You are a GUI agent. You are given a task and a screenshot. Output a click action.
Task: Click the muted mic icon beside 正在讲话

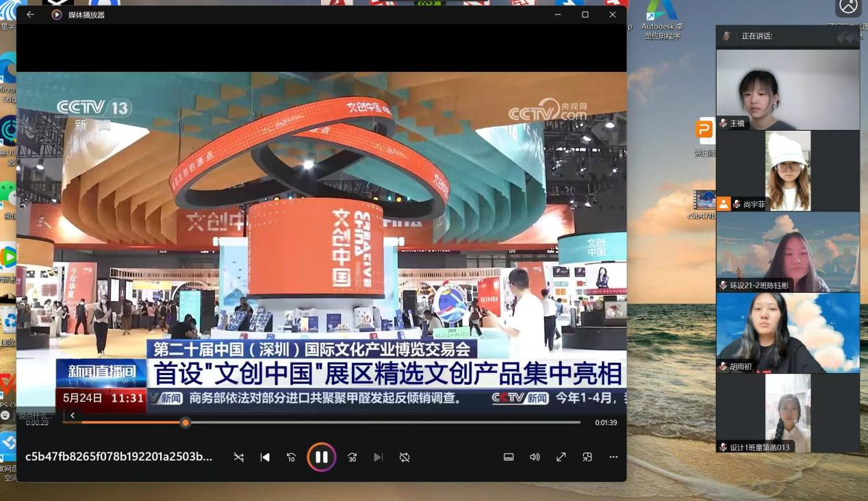726,36
